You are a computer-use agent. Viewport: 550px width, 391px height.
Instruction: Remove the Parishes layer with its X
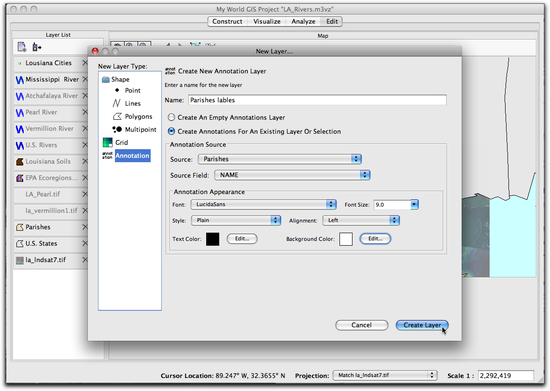pyautogui.click(x=85, y=227)
